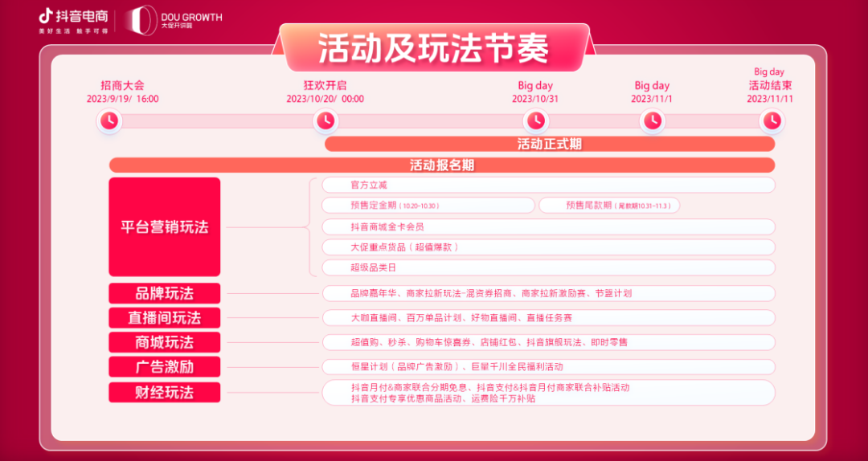Click the date 2023/10/20/ 00:00

(x=325, y=99)
